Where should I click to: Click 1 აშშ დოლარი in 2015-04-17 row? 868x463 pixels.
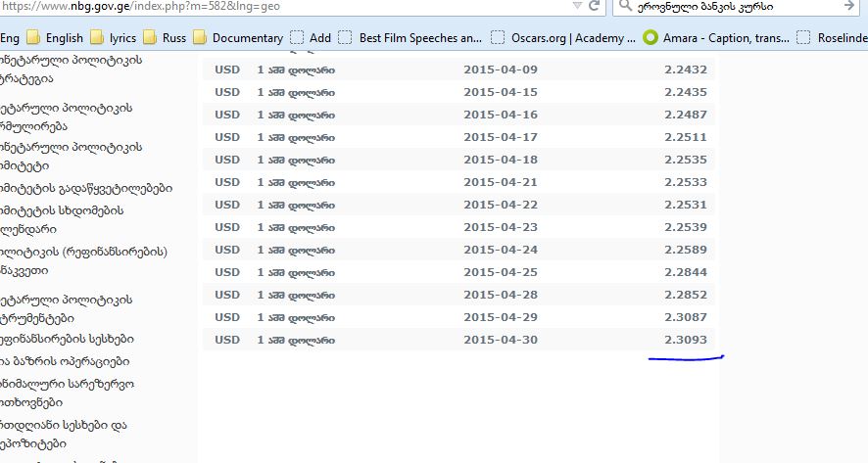(x=296, y=137)
